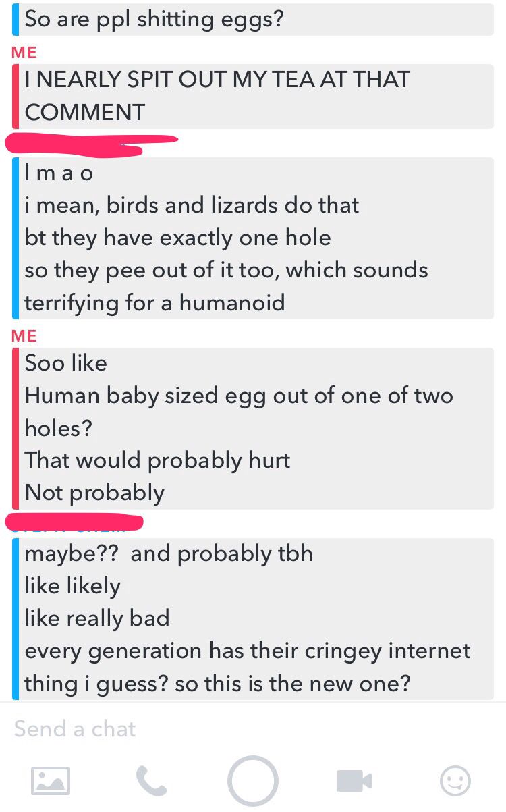Select the 'birds and lizards do that' message
This screenshot has height=812, width=506.
pyautogui.click(x=192, y=205)
